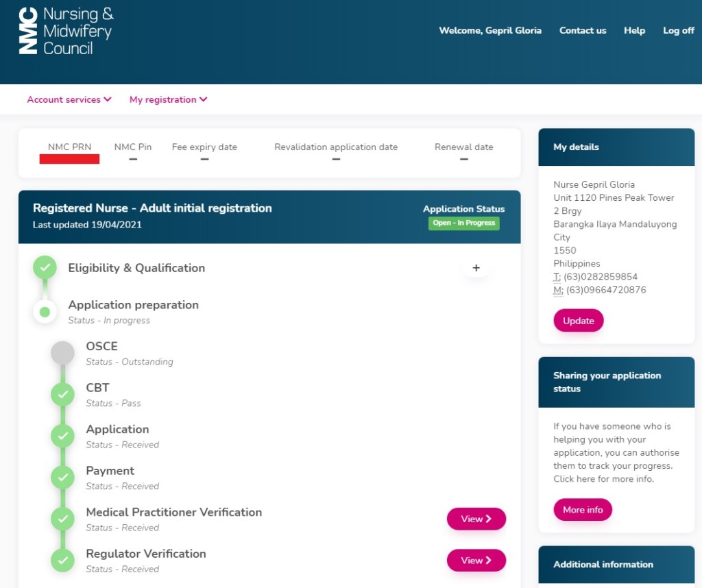Click More info about sharing application status
The height and width of the screenshot is (588, 702).
[x=583, y=510]
